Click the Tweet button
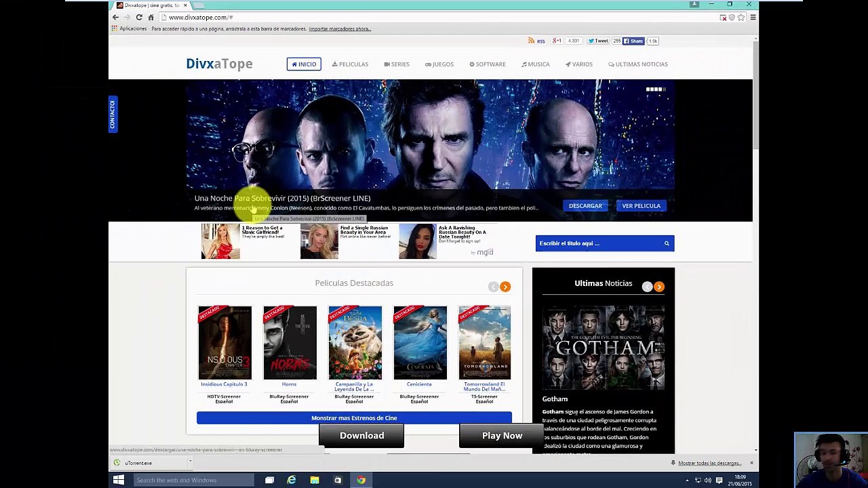This screenshot has height=488, width=868. point(598,41)
